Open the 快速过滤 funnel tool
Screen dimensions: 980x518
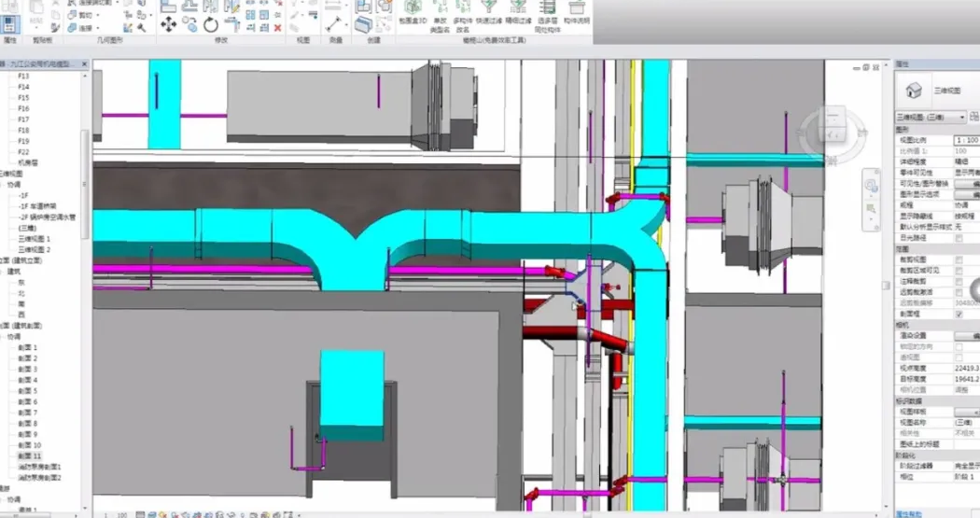click(x=489, y=12)
